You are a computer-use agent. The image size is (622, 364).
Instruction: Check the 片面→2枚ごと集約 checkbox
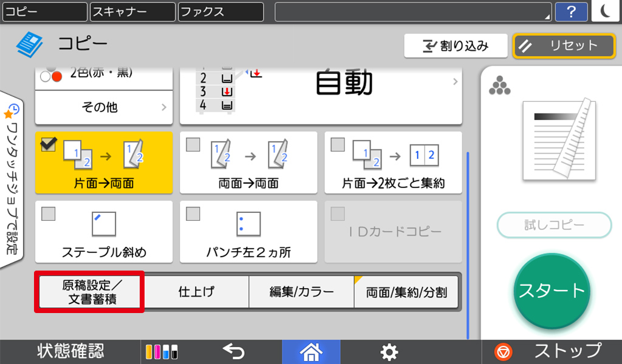click(338, 144)
